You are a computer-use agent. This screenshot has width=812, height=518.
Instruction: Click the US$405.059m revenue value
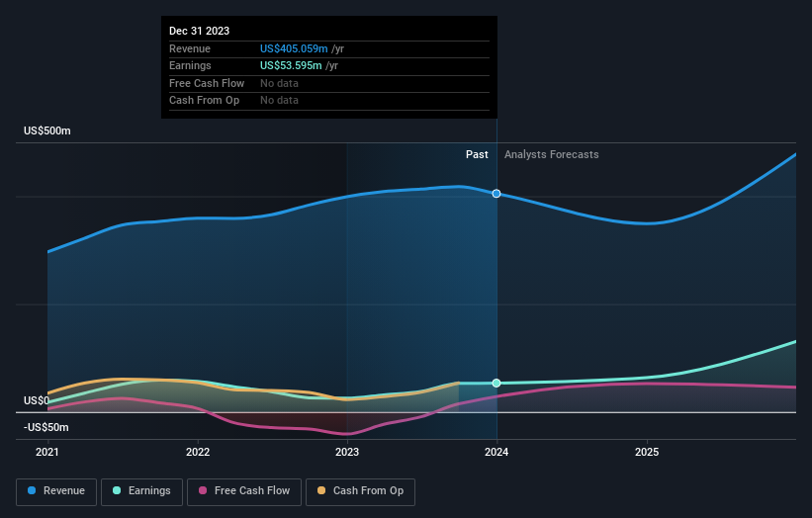tap(294, 48)
